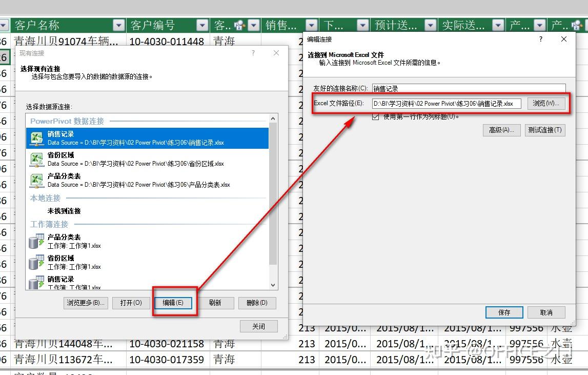Uncheck 使用第一行作为列标题 option
This screenshot has height=375, width=588.
(377, 117)
